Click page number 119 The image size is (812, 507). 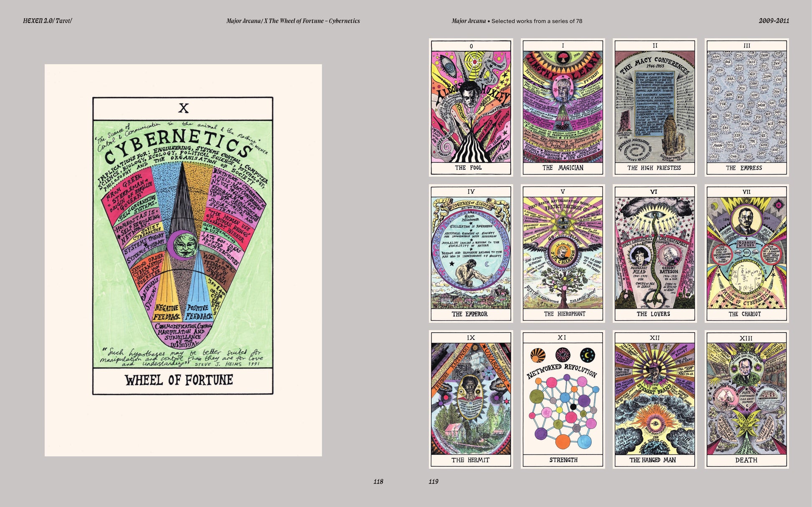click(434, 482)
